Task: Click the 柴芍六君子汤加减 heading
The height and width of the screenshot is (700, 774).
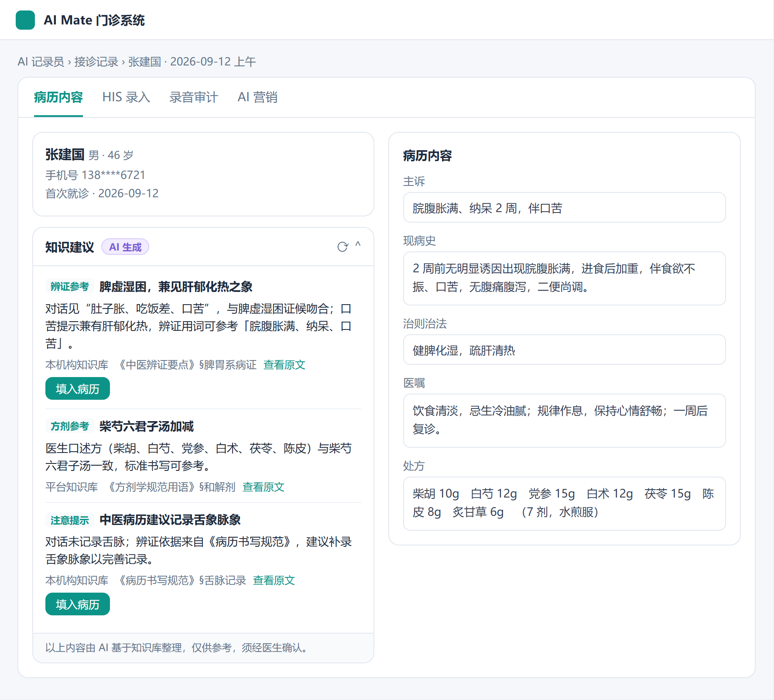Action: [147, 426]
